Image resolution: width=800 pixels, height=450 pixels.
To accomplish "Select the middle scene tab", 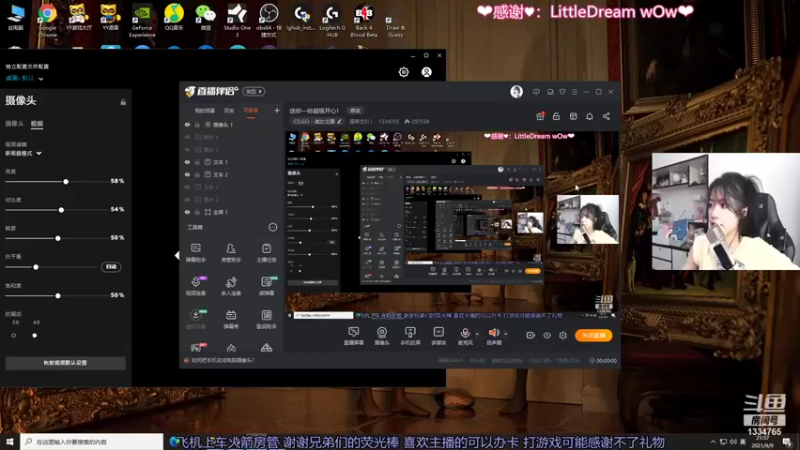I will click(x=229, y=111).
